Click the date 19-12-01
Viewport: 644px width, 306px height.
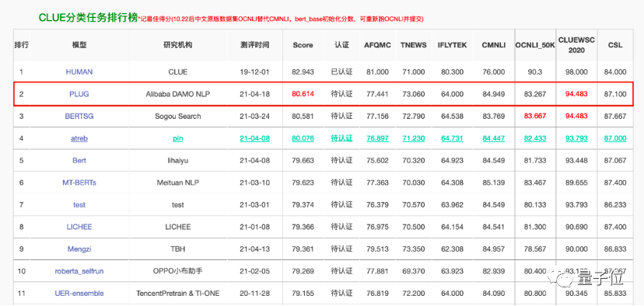254,71
